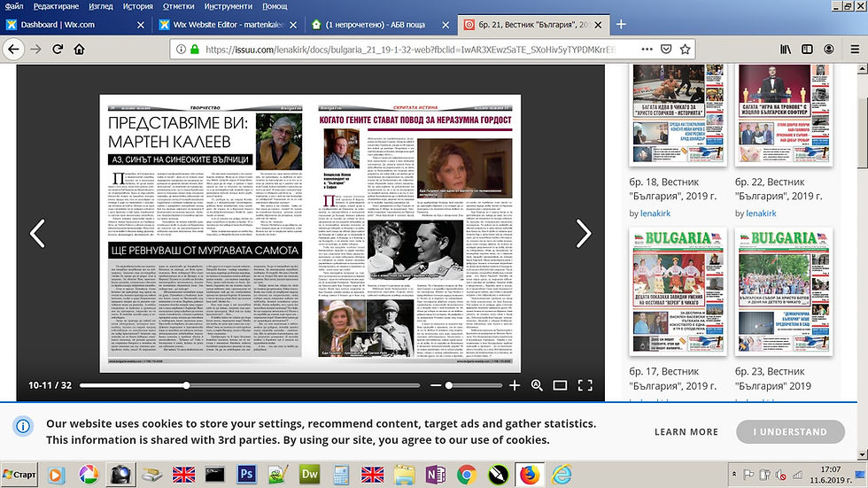This screenshot has height=488, width=868.
Task: Open the Firefox home page
Action: point(79,50)
